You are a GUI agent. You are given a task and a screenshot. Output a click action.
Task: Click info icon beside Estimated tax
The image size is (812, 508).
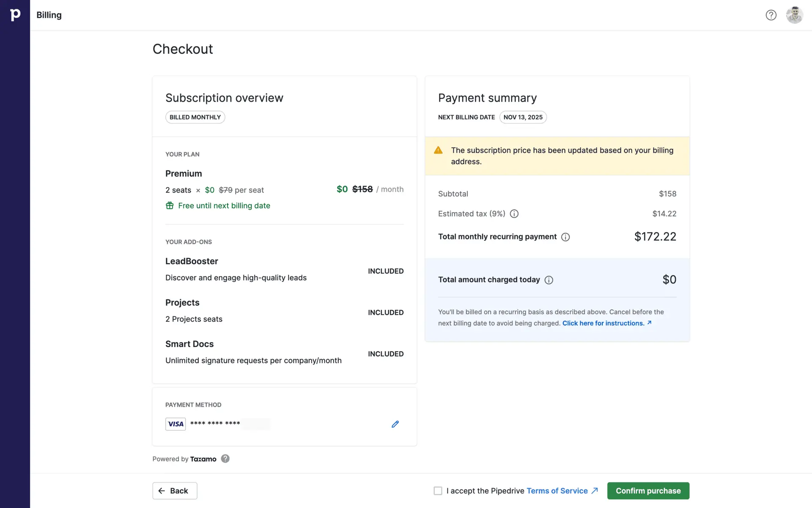click(x=514, y=214)
